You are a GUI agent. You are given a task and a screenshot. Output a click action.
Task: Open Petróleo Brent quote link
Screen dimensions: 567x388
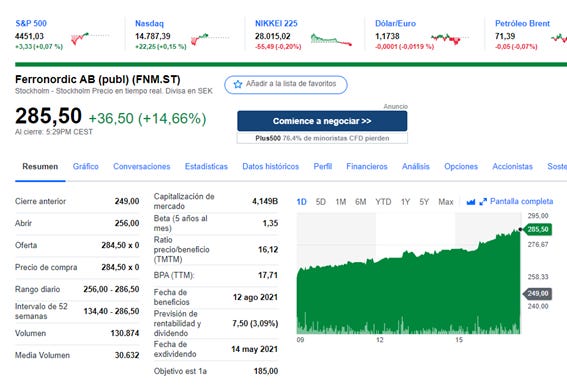(522, 24)
